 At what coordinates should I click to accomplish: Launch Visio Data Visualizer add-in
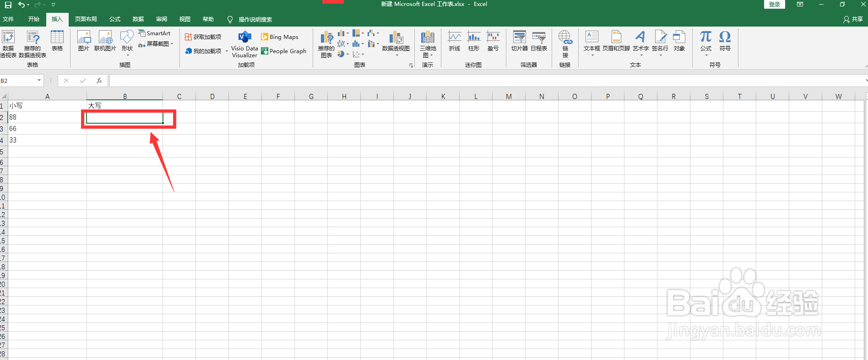click(x=244, y=44)
